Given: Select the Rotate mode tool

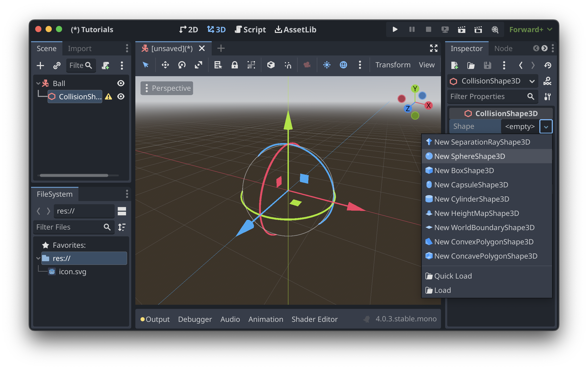Looking at the screenshot, I should [182, 65].
